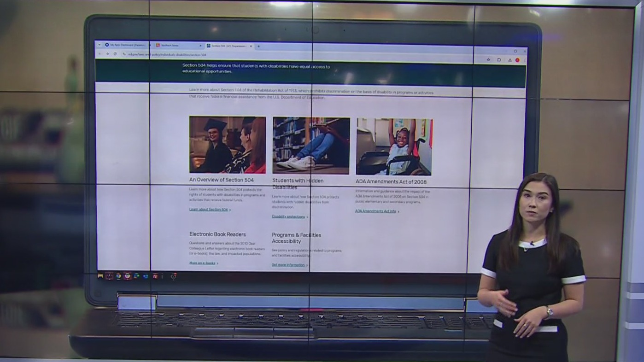Open the Chrome three-dot menu
This screenshot has height=362, width=644.
tap(524, 60)
